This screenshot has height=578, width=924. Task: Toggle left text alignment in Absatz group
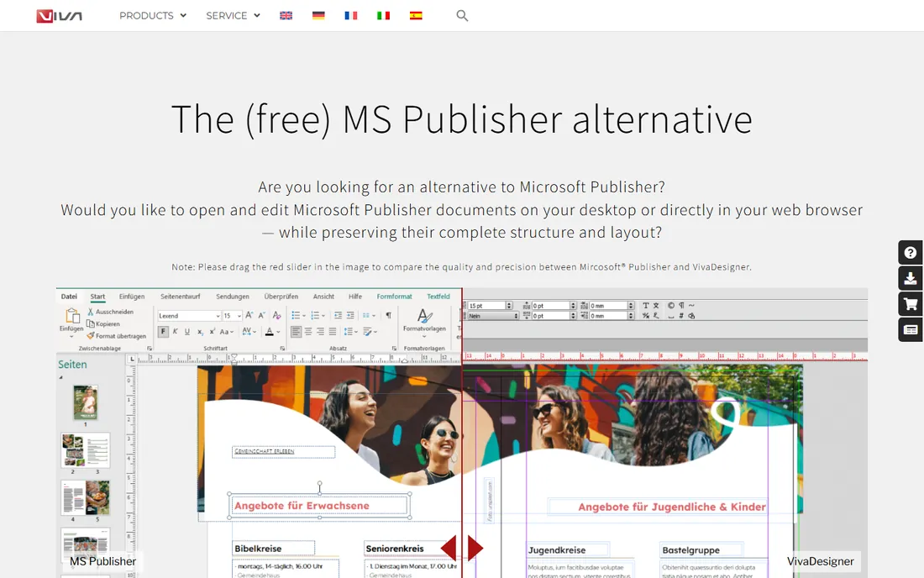coord(296,332)
